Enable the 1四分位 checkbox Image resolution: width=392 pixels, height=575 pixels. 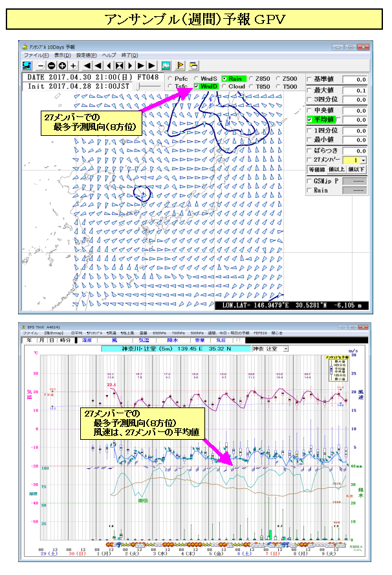309,131
